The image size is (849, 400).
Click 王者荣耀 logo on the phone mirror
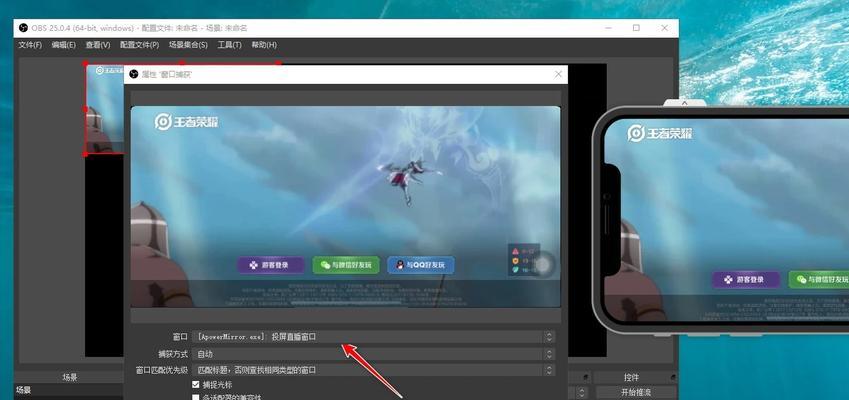click(x=659, y=133)
